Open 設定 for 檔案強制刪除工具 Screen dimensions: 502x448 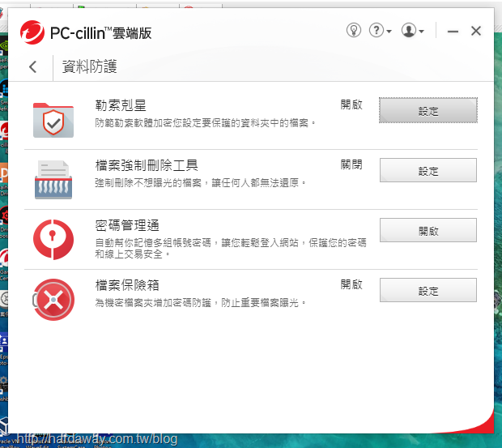tap(428, 170)
